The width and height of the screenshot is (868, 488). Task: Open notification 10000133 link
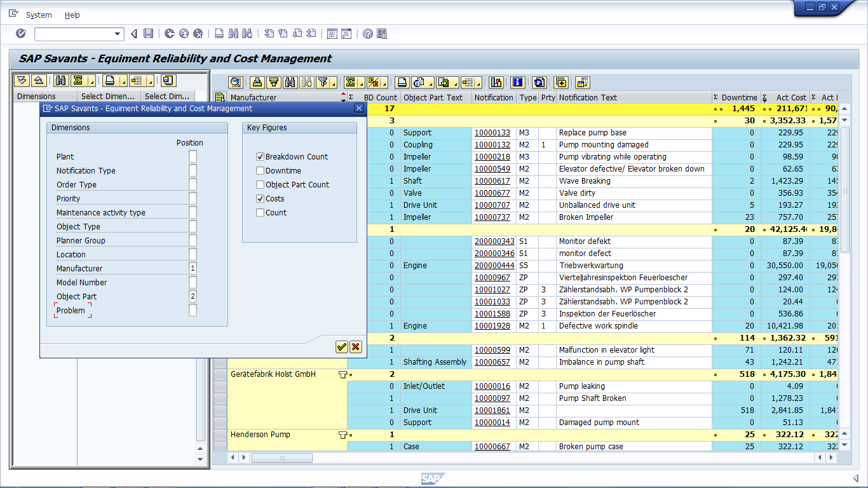[492, 133]
